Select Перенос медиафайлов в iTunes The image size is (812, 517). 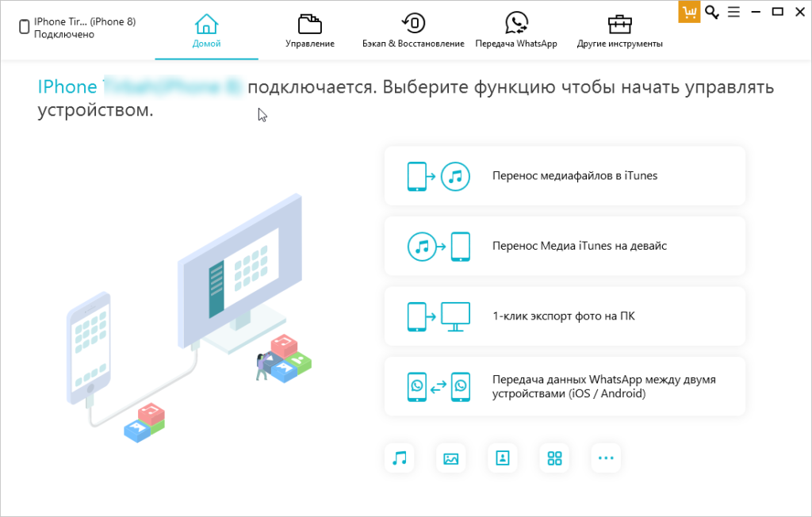pyautogui.click(x=565, y=175)
